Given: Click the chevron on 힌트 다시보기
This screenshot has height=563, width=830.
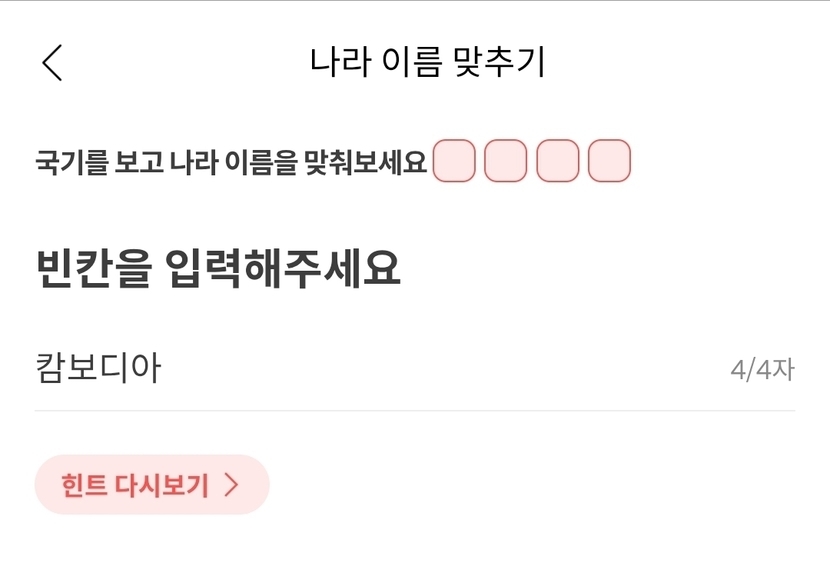Looking at the screenshot, I should pyautogui.click(x=232, y=485).
